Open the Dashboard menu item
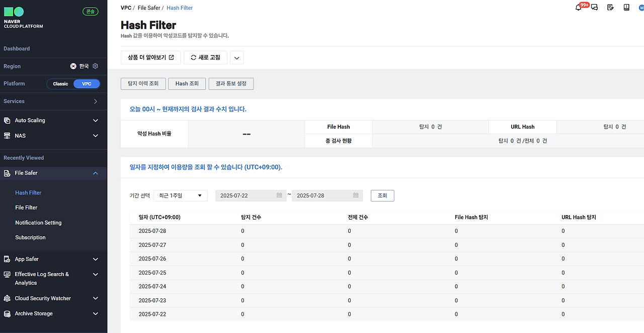 [x=17, y=49]
